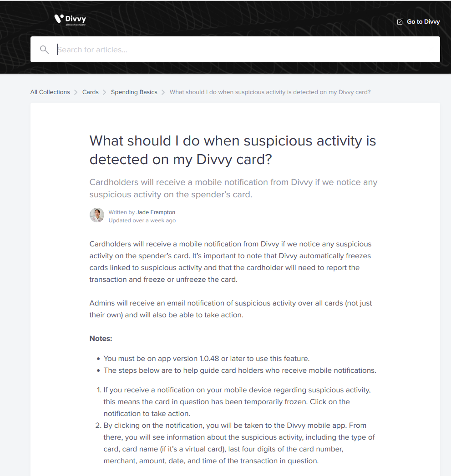This screenshot has height=476, width=451.
Task: Open the Cards breadcrumb collection
Action: (91, 92)
